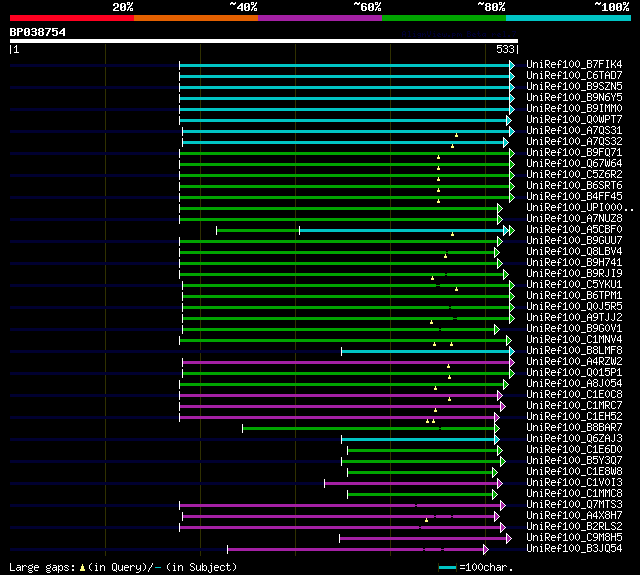Select the UniRef100_B9RJI9 label
Viewport: 640px width, 575px height.
tap(574, 274)
